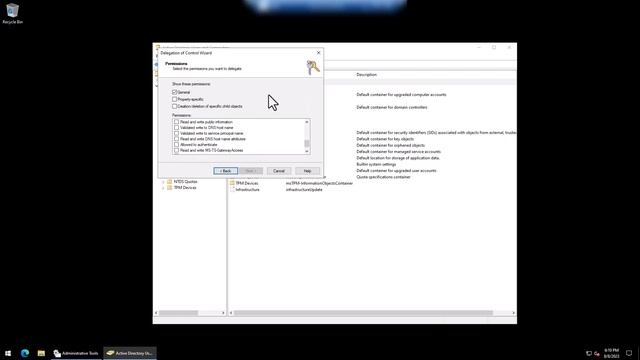640x360 pixels.
Task: Switch to Active Directory Users taskbar button
Action: coord(130,353)
